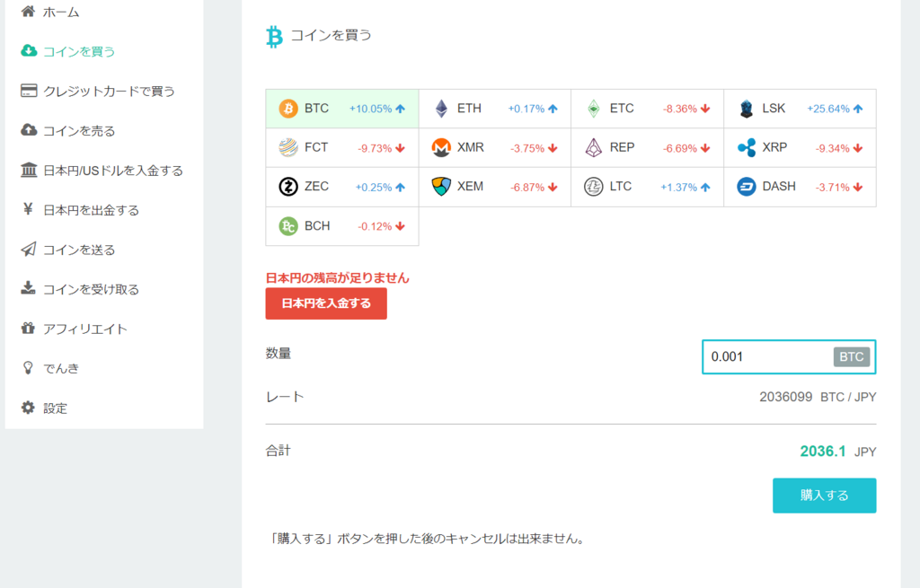Click the Zcash ZEC coin icon
Viewport: 920px width, 588px height.
[x=288, y=187]
